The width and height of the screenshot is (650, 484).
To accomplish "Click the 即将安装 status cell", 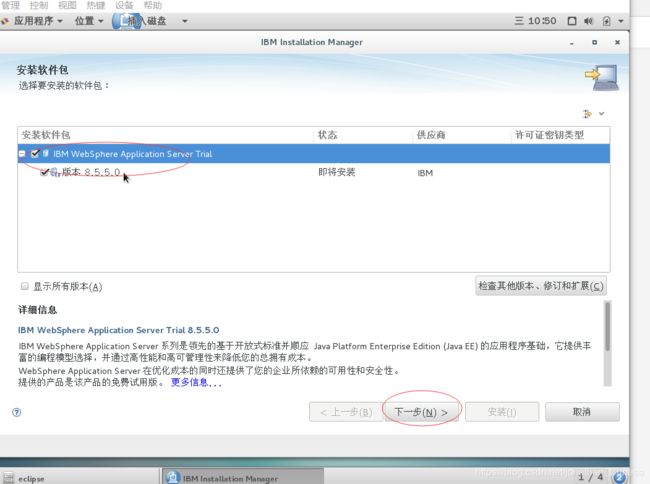I will (x=337, y=172).
